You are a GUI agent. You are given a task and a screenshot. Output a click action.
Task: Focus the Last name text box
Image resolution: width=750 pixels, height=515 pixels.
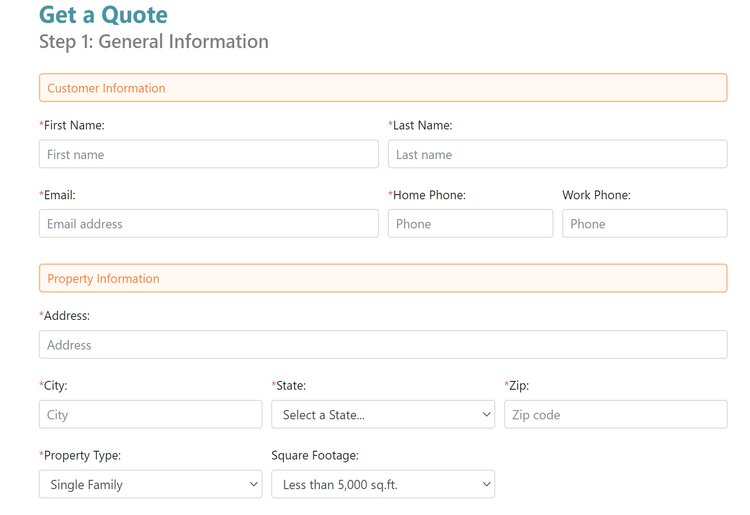pyautogui.click(x=557, y=154)
